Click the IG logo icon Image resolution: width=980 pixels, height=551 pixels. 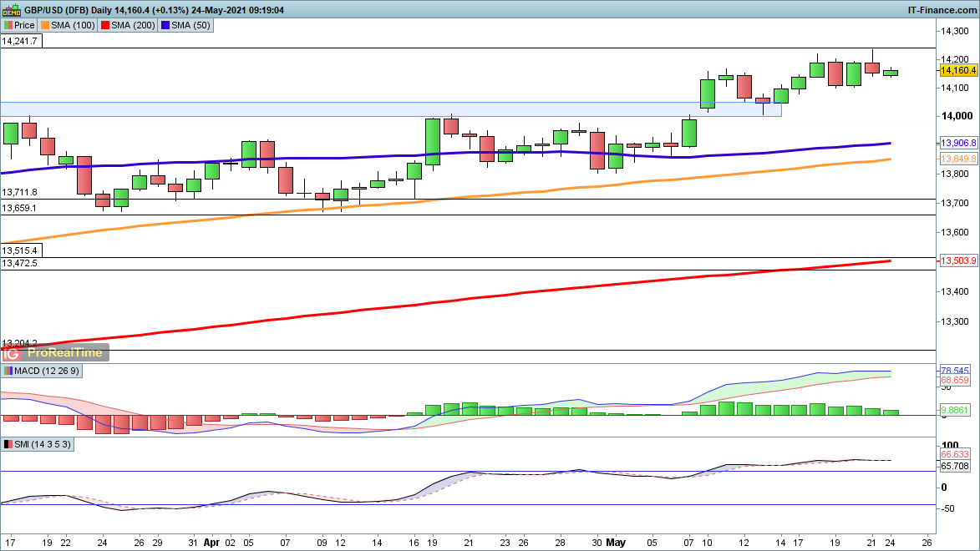pyautogui.click(x=11, y=353)
